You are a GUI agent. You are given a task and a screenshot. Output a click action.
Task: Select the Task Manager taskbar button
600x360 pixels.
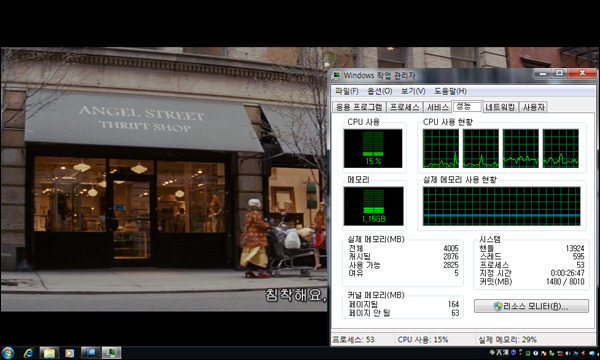pos(111,353)
